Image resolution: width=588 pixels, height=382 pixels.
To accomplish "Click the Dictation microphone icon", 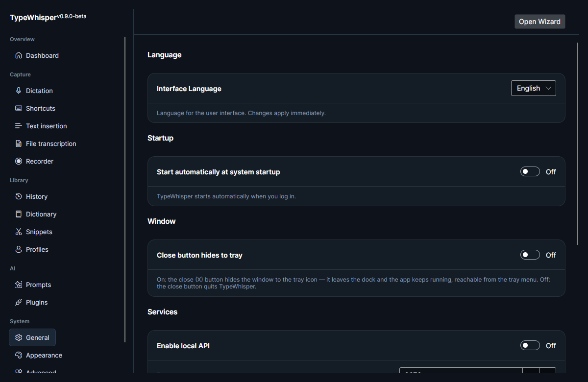I will click(x=19, y=91).
